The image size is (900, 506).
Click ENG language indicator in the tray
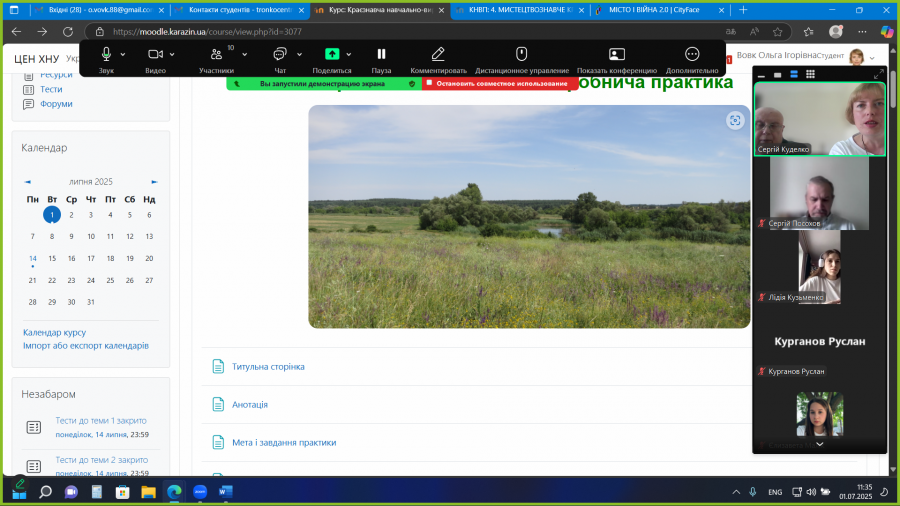(x=775, y=492)
